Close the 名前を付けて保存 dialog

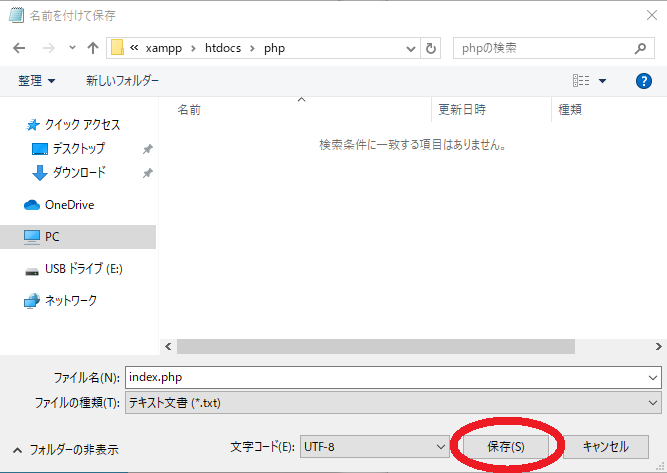tap(652, 15)
